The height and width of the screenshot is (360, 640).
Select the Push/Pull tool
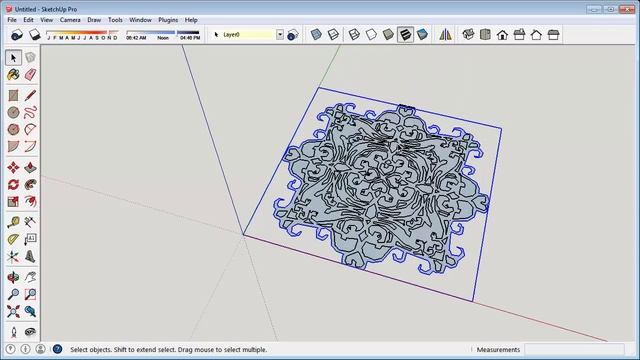point(30,167)
